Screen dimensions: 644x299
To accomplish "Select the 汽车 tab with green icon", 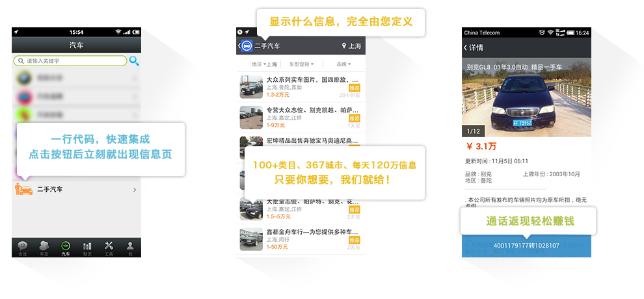I will click(65, 248).
